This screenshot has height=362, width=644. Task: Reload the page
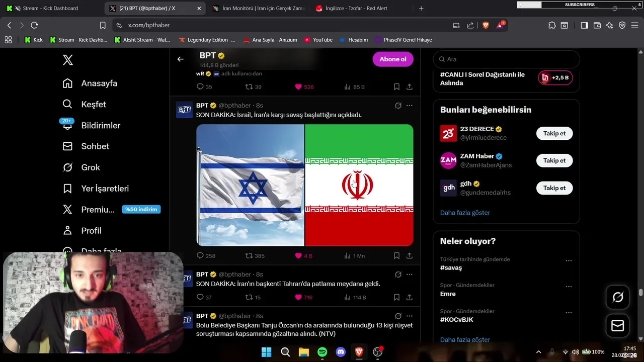point(34,25)
